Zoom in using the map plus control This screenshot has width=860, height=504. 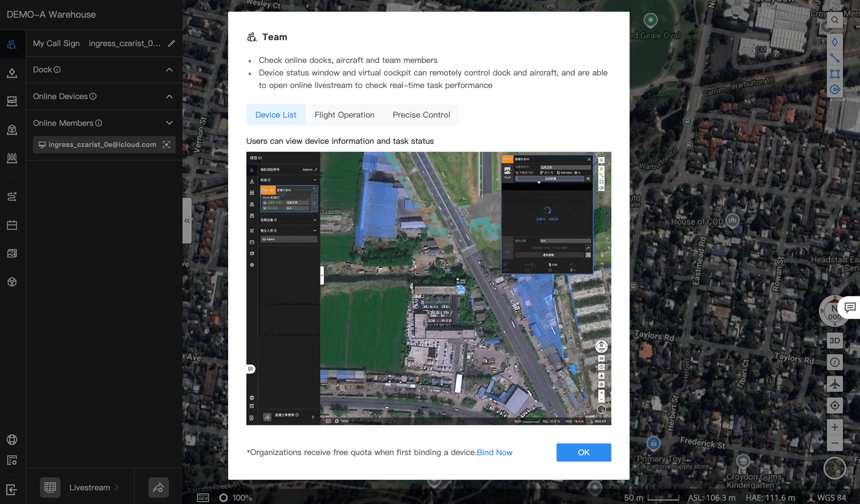click(x=834, y=426)
